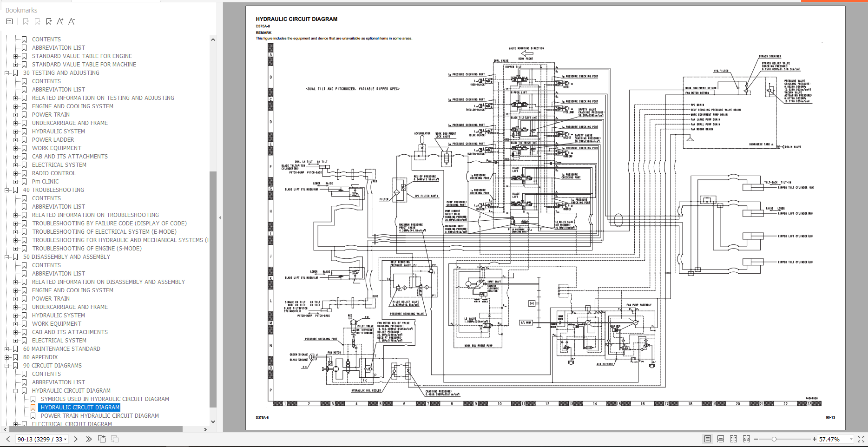Open TROUBLESHOOTING OF ENGINE (S-MODE) bookmark

87,249
